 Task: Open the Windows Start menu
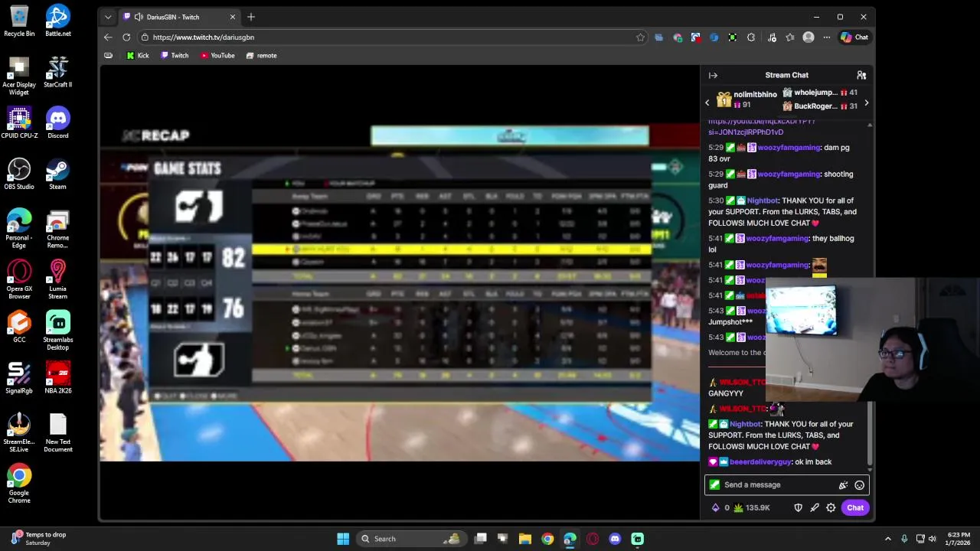(x=343, y=539)
